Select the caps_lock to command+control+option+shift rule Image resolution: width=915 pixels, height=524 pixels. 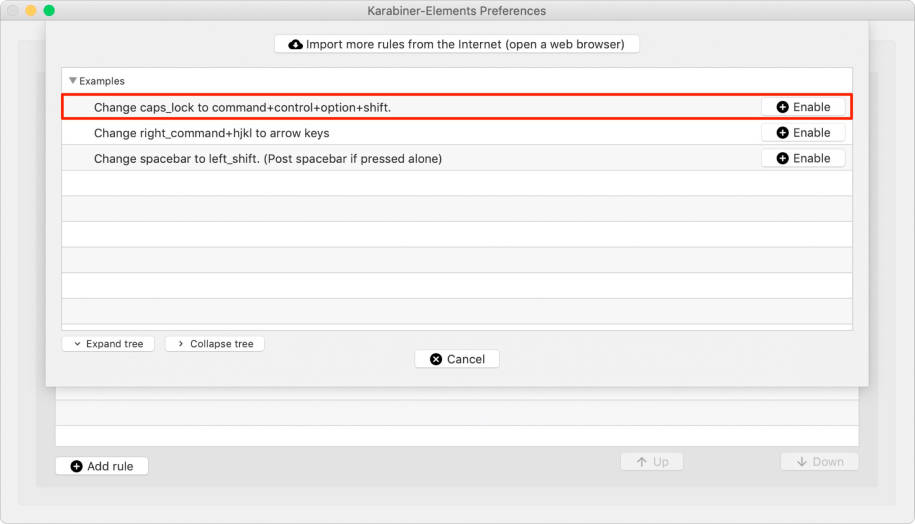[x=249, y=107]
